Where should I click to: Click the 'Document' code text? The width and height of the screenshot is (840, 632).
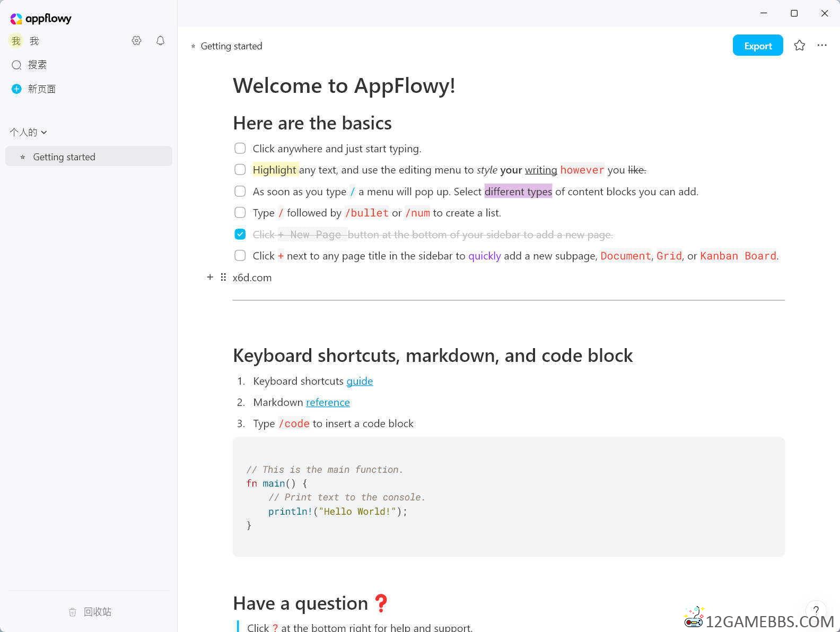point(626,256)
